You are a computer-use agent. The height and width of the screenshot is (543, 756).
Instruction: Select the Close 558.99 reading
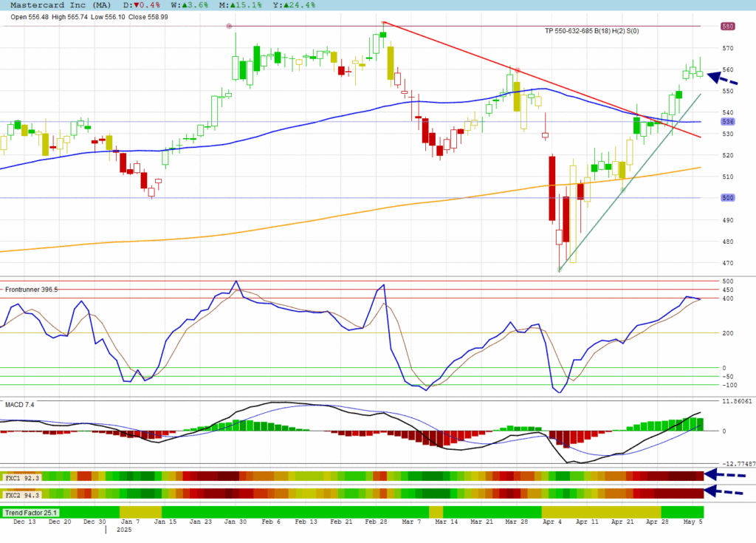(x=148, y=17)
